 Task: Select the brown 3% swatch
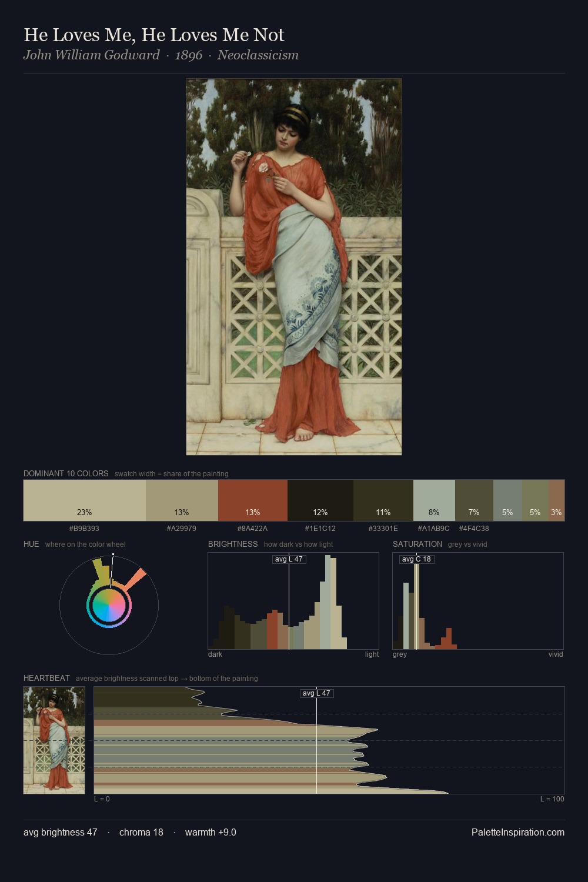pos(556,500)
